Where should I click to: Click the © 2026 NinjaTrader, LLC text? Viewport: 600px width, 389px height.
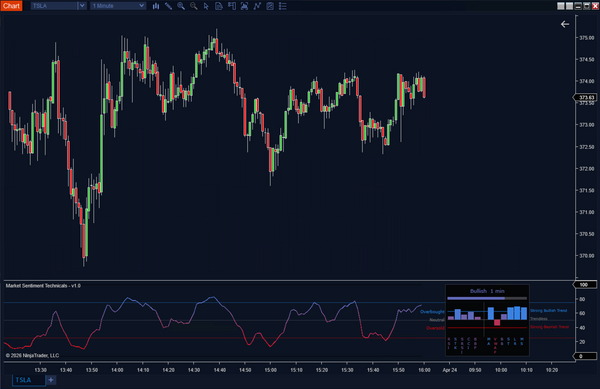pos(33,355)
